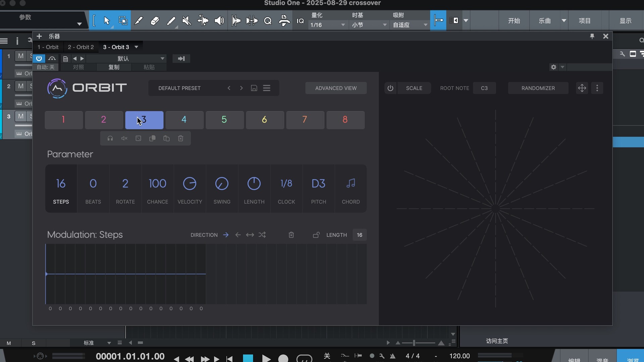Image resolution: width=644 pixels, height=362 pixels.
Task: Open the 项目 page button
Action: click(585, 21)
